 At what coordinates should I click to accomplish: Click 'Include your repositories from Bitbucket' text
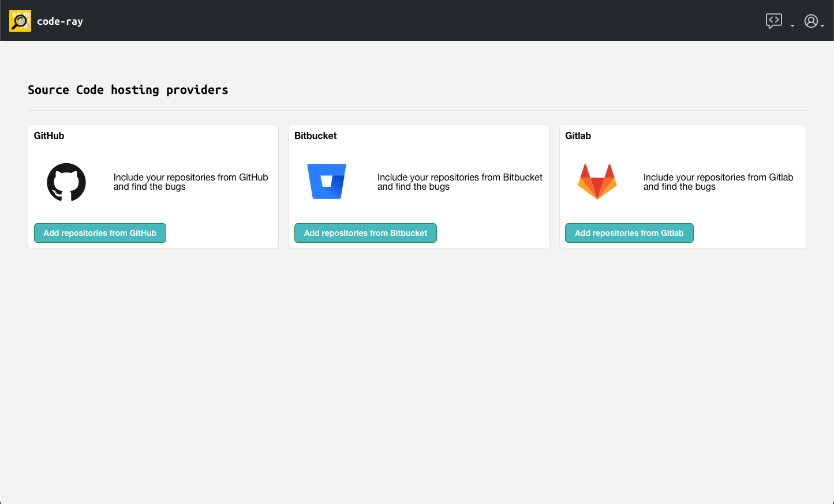pyautogui.click(x=460, y=178)
